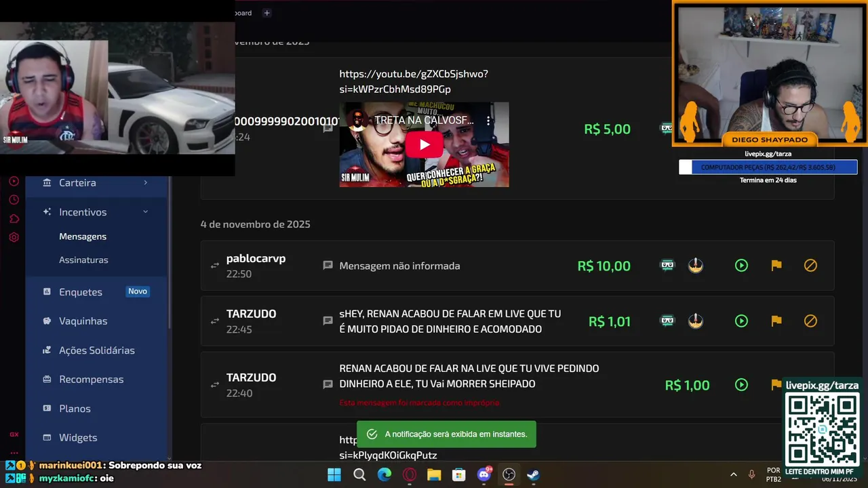This screenshot has height=488, width=868.
Task: Replay the TARZUDO R$ 1,00 alert
Action: [741, 385]
